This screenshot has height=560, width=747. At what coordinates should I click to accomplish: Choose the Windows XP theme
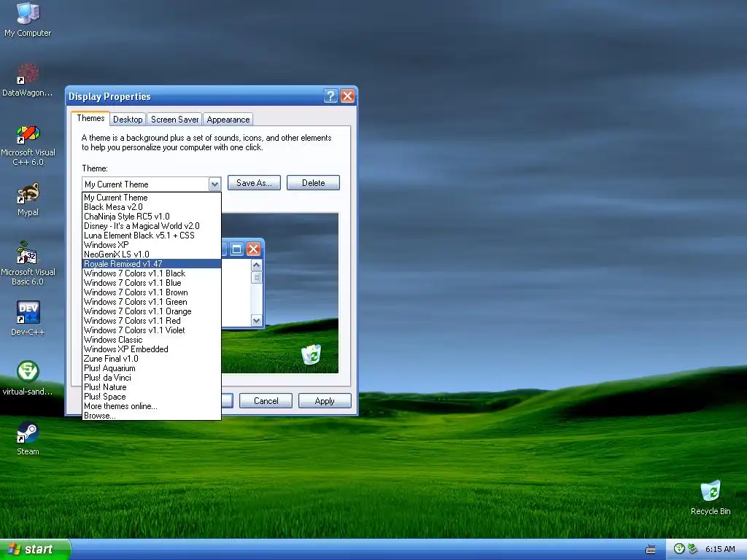152,245
